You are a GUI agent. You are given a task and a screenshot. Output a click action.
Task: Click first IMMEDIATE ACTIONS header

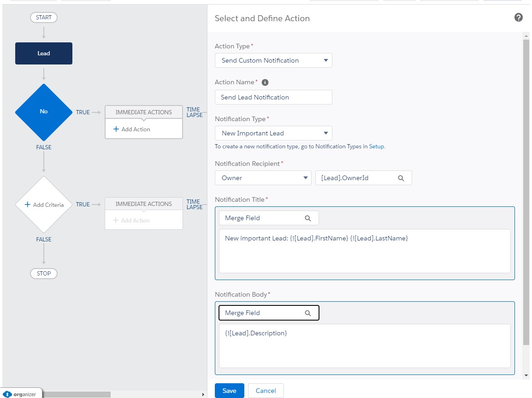pos(143,112)
